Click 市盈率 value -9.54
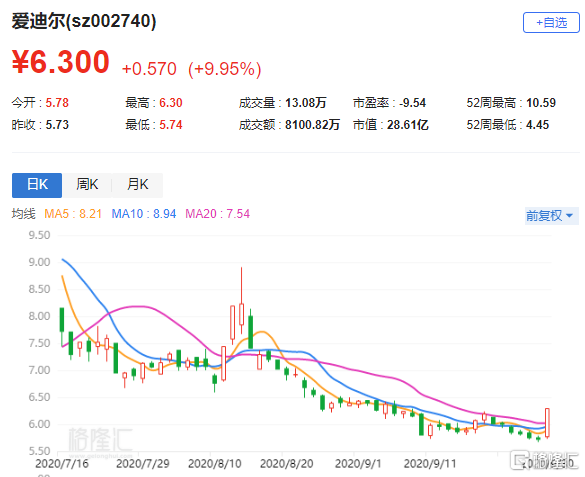This screenshot has width=585, height=477. [412, 103]
